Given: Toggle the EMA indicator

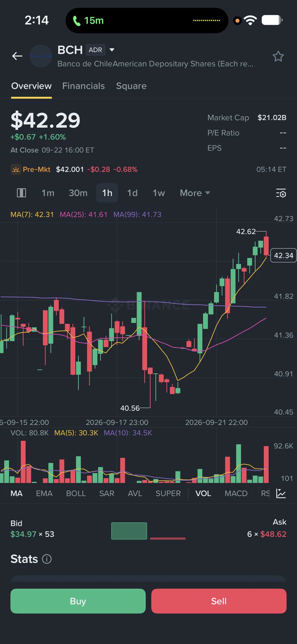Looking at the screenshot, I should pos(44,493).
